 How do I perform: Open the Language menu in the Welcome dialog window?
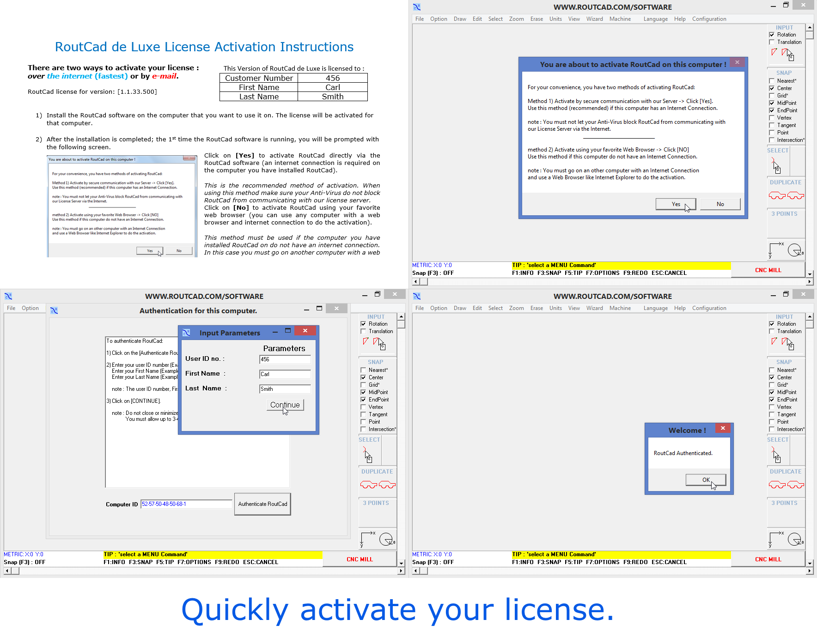tap(655, 308)
